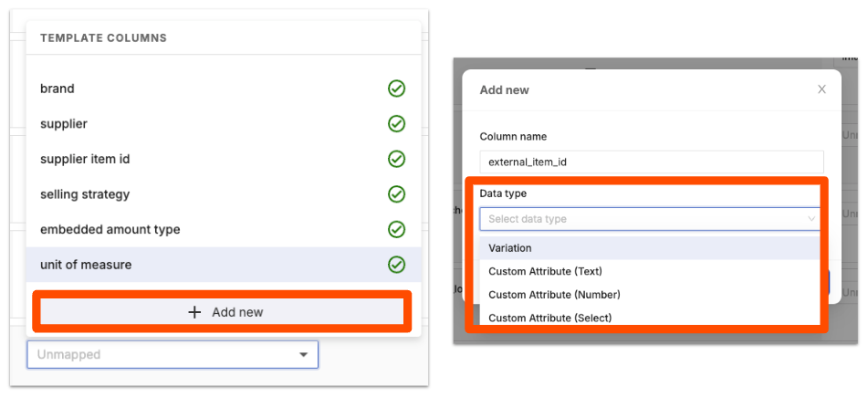Screen dimensions: 868x397
Task: Click the green checkmark beside brand
Action: pos(396,89)
